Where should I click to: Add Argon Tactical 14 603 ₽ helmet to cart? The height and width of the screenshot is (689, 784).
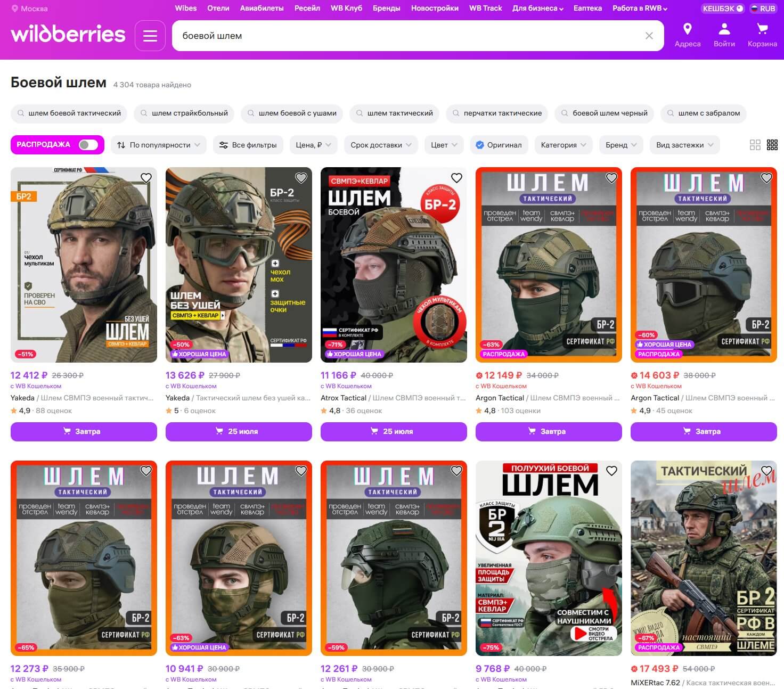coord(704,431)
